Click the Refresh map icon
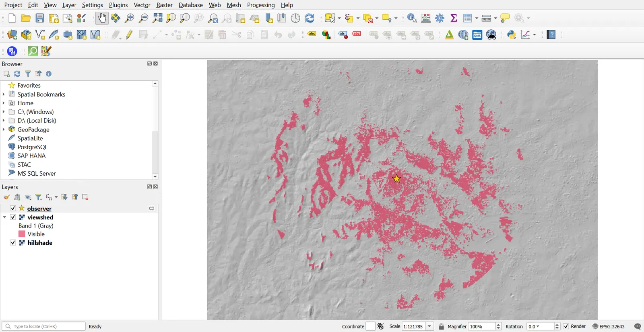The image size is (644, 332). pos(310,18)
